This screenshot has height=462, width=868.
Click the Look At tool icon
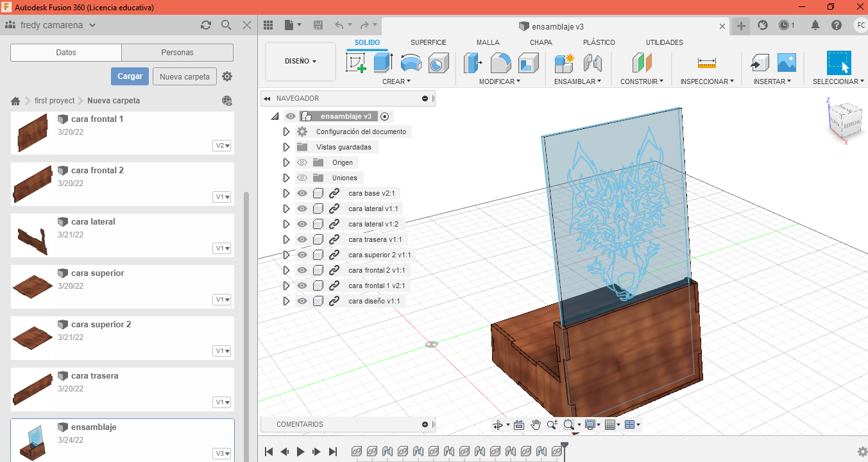point(519,424)
